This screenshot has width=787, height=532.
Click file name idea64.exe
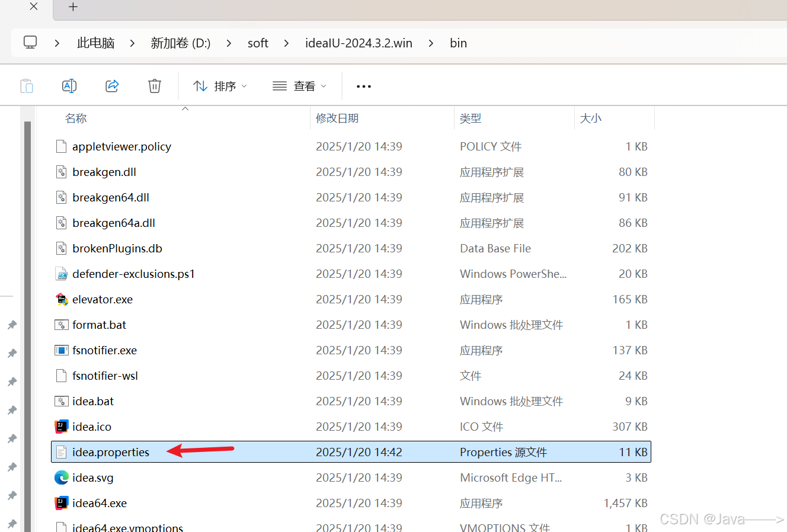pos(100,503)
